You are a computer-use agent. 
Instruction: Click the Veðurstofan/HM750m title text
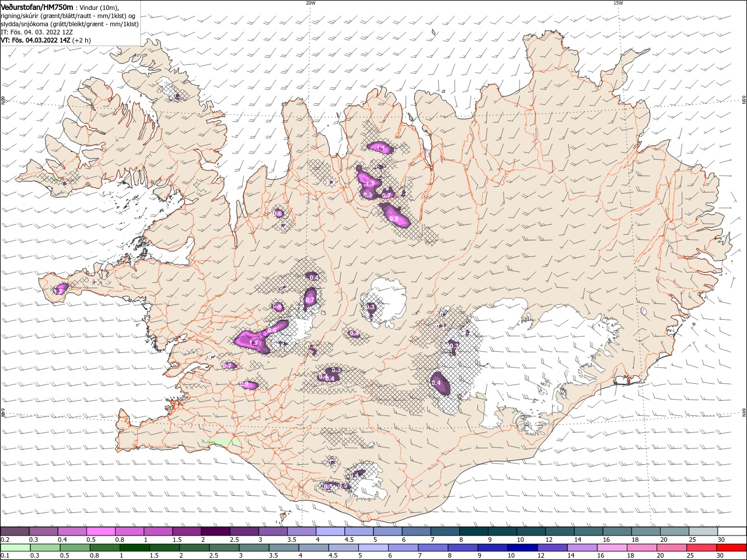37,6
